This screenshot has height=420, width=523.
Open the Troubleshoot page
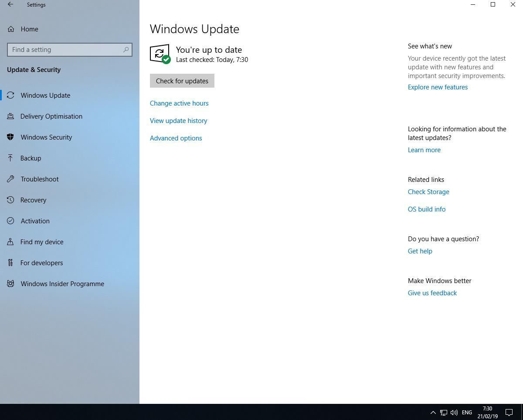pyautogui.click(x=40, y=179)
